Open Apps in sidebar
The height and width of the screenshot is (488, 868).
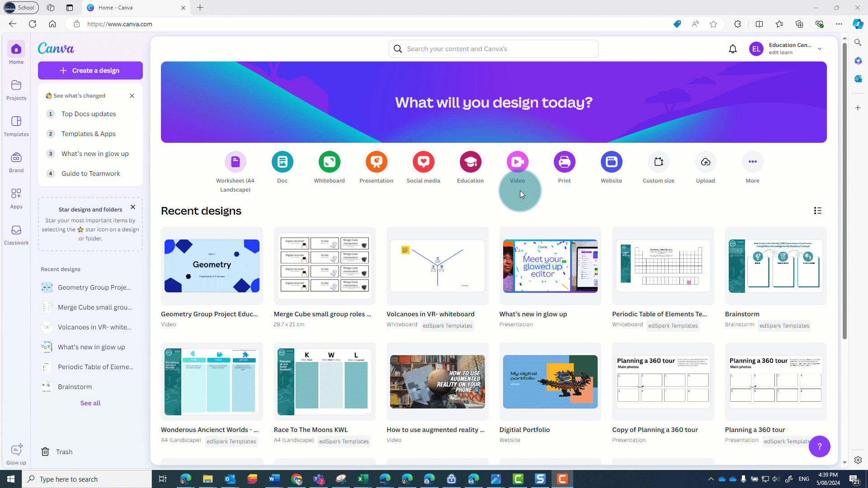(16, 198)
